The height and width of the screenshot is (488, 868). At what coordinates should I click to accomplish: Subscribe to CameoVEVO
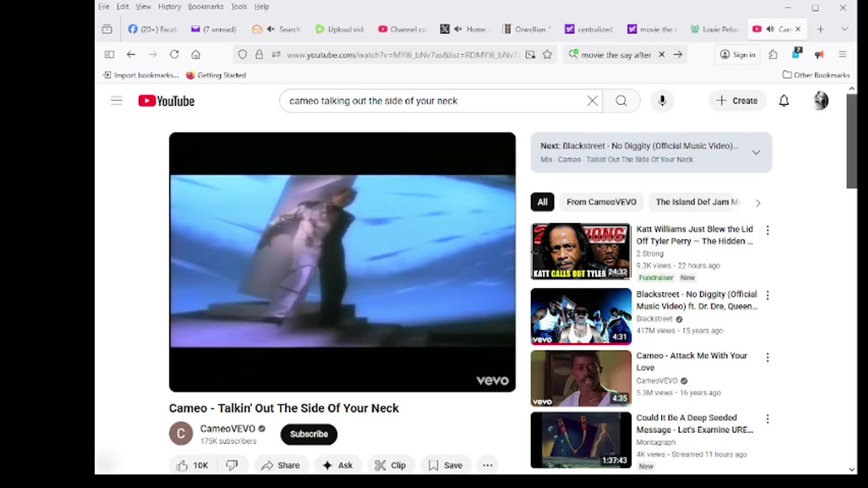pyautogui.click(x=309, y=434)
